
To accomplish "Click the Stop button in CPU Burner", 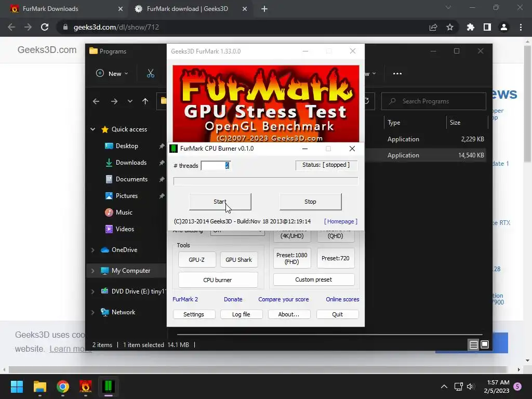I will pyautogui.click(x=310, y=202).
